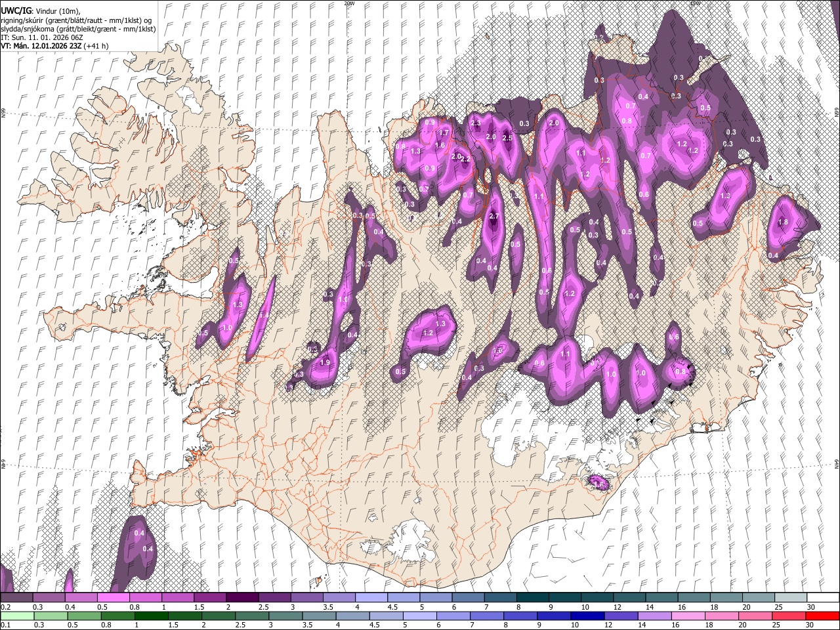Screen dimensions: 840x630
Task: Click the rain scale swatch between 7 and 8
Action: pos(488,616)
